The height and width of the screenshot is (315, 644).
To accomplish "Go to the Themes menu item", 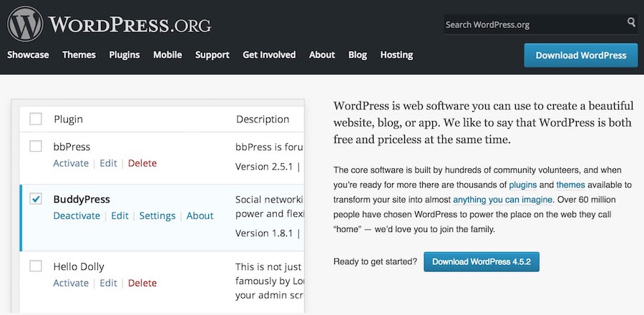I will (79, 54).
